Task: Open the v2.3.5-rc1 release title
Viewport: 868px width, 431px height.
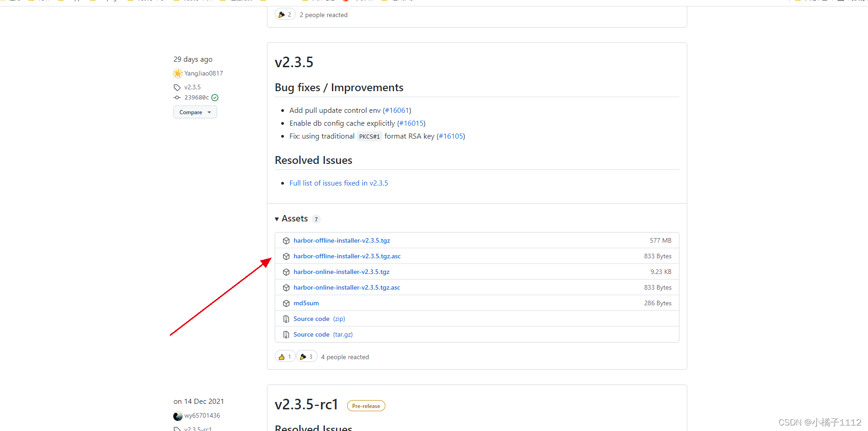Action: pos(307,404)
